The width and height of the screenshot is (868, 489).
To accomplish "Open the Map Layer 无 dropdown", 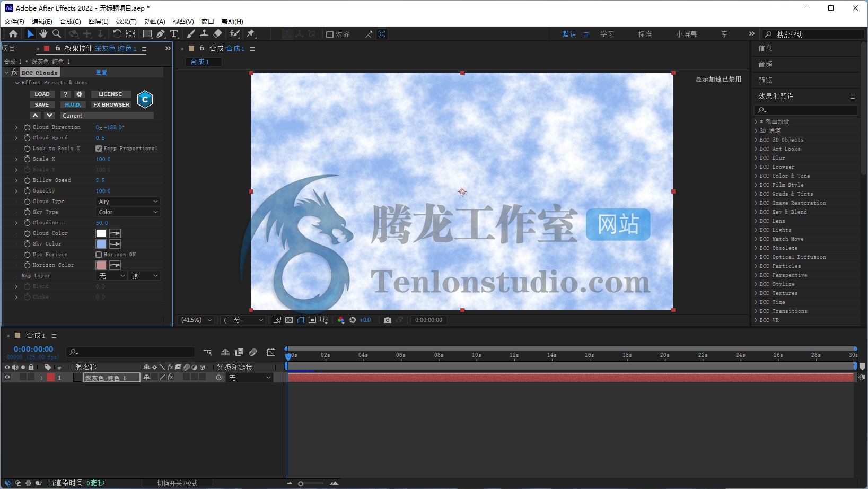I will pos(112,276).
